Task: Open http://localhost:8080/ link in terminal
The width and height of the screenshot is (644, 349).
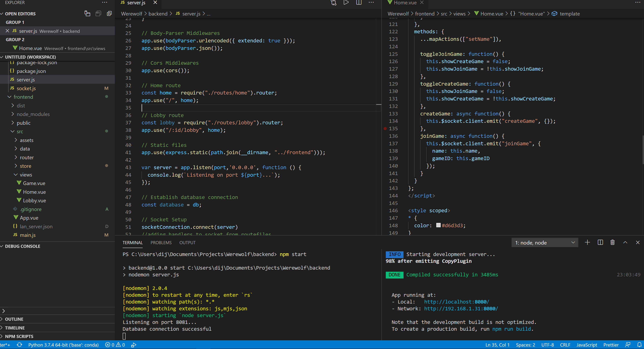Action: coord(457,302)
